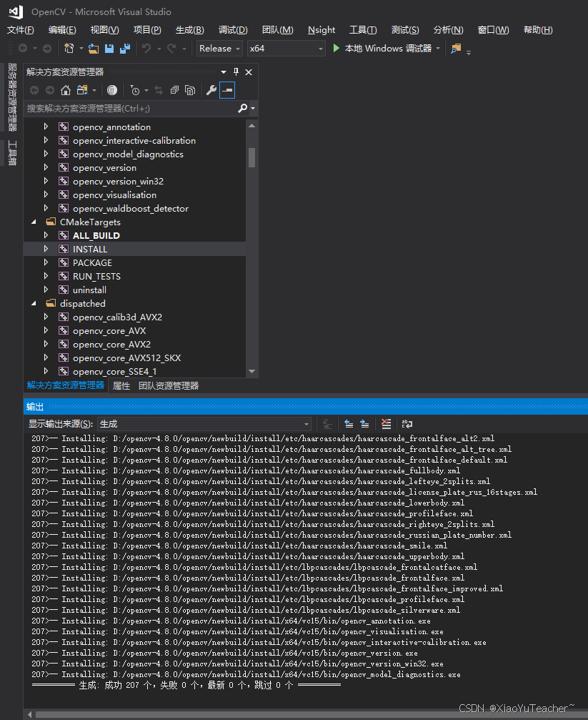Click the Solution Explorer search input field
The image size is (588, 720).
pos(131,109)
